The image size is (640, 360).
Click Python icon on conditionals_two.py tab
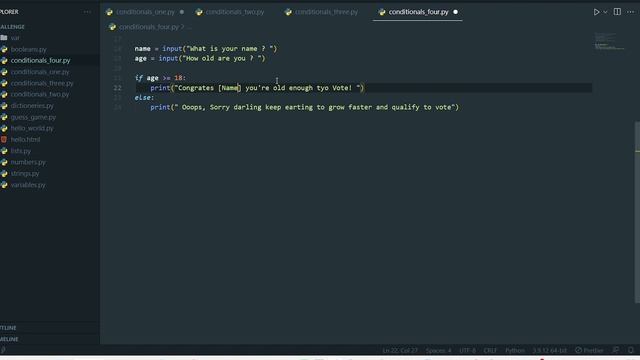pyautogui.click(x=199, y=12)
